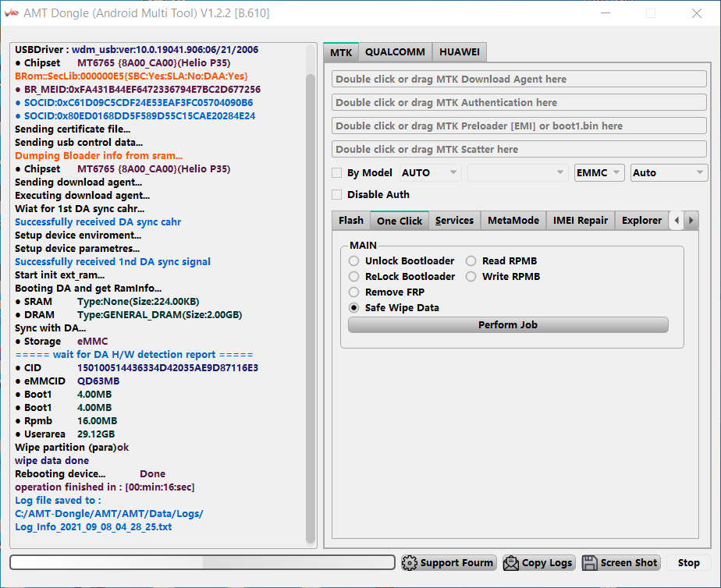
Task: Click the USBDriver version log line
Action: click(x=137, y=50)
